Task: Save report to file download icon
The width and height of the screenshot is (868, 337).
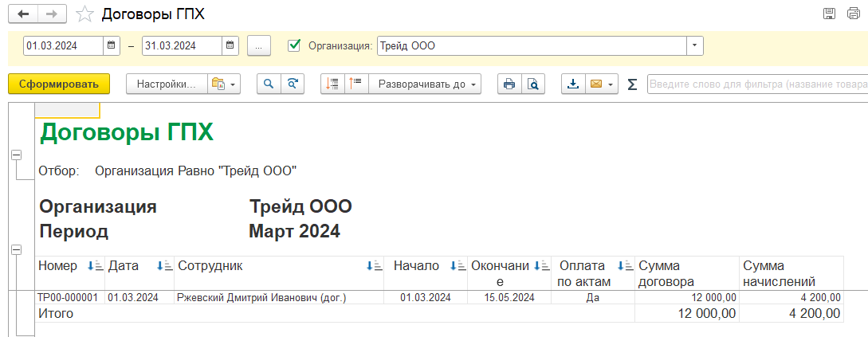Action: tap(573, 84)
